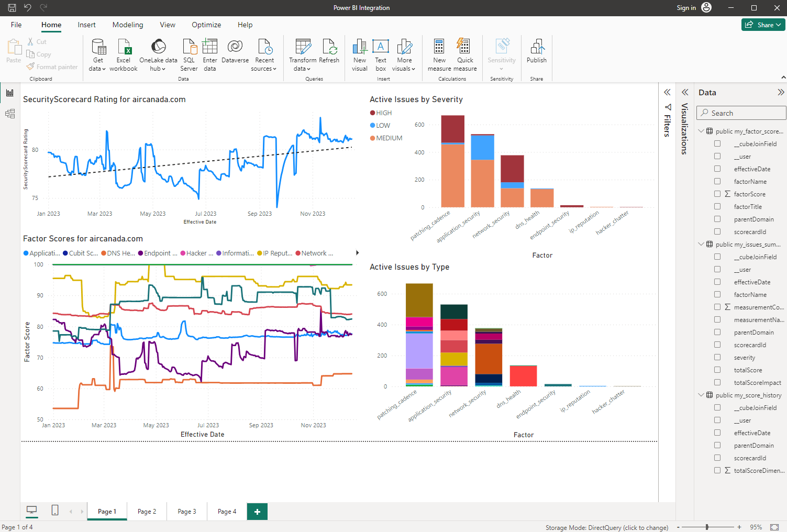This screenshot has width=787, height=532.
Task: Collapse public my_issues_sum table
Action: pos(701,244)
